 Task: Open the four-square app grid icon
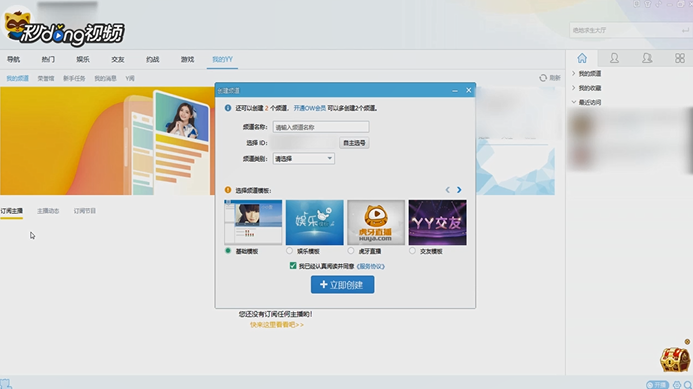(680, 58)
